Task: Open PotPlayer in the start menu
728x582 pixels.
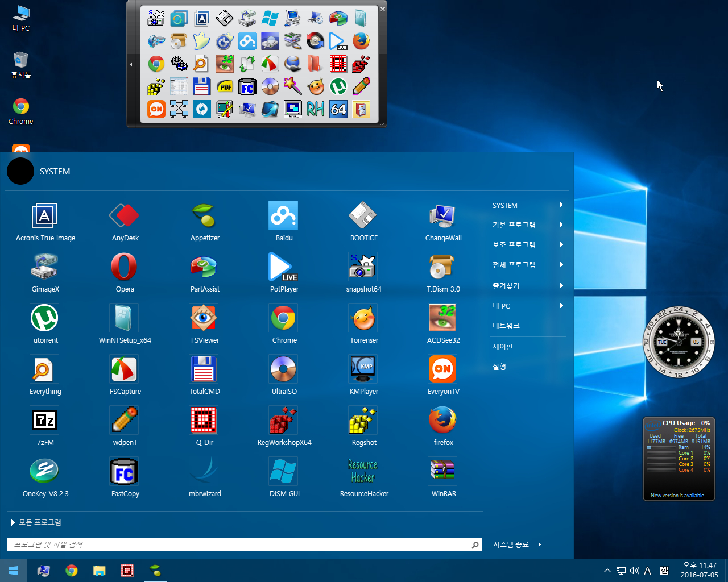Action: click(x=284, y=273)
